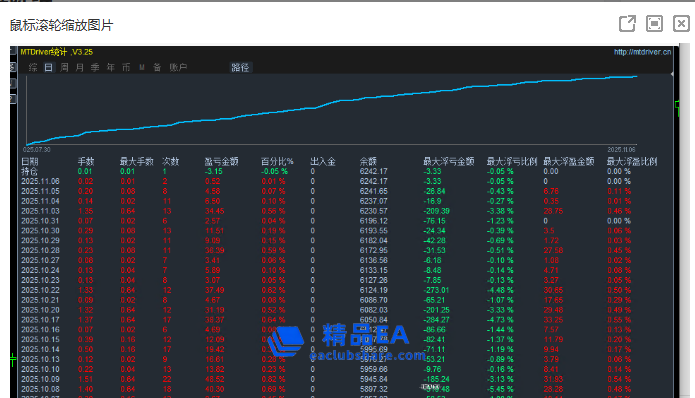Click the 最大浮盈金额 column header
The width and height of the screenshot is (695, 398).
click(x=569, y=161)
